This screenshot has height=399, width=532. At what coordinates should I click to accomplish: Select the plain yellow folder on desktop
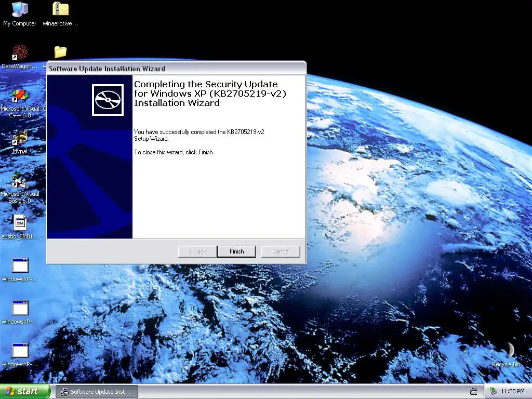pos(60,52)
